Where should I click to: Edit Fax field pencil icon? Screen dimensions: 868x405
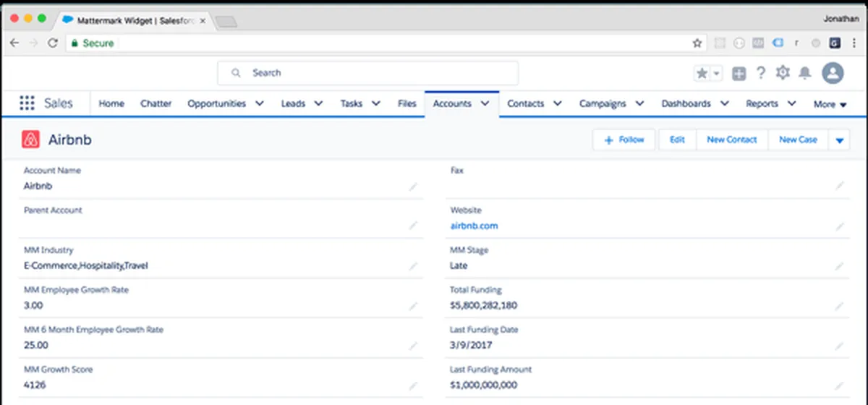tap(840, 187)
